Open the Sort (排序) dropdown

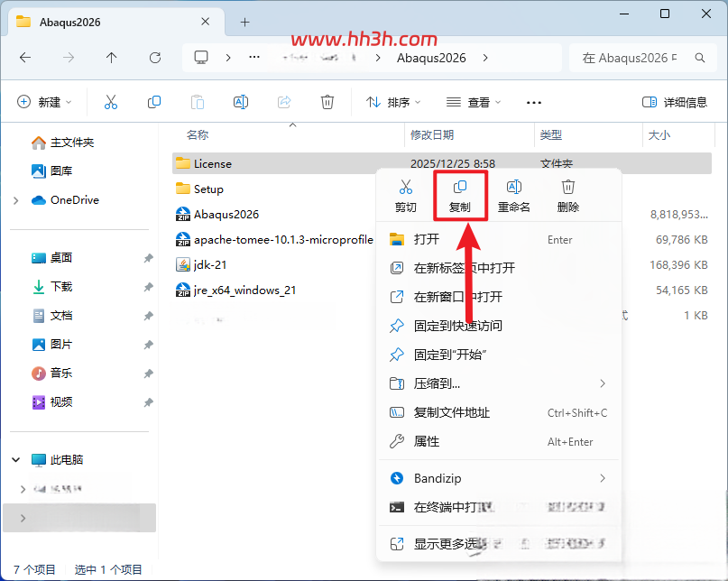(392, 102)
